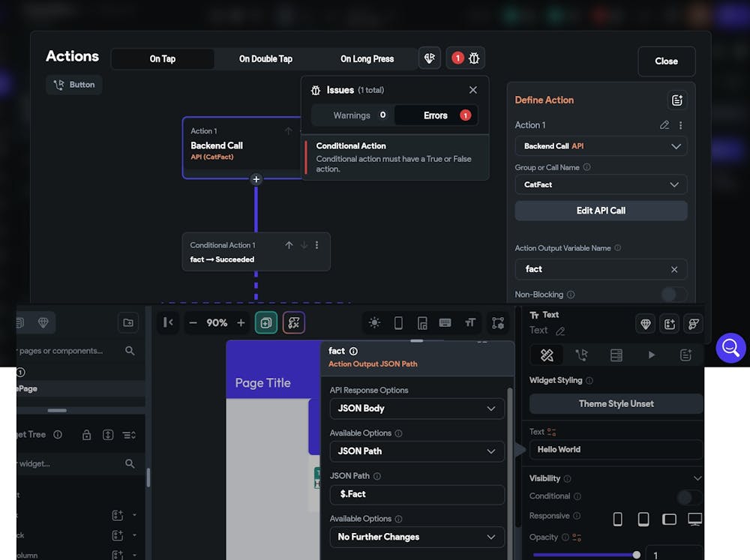Click the Edit API Call button
Image resolution: width=750 pixels, height=560 pixels.
601,211
